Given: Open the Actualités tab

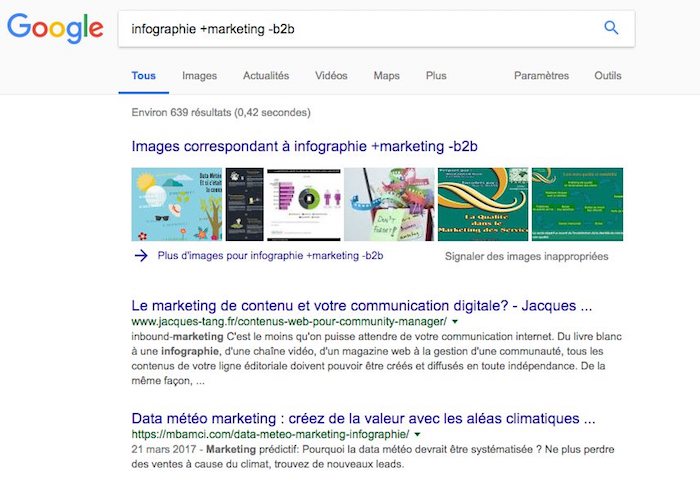Looking at the screenshot, I should coord(266,76).
